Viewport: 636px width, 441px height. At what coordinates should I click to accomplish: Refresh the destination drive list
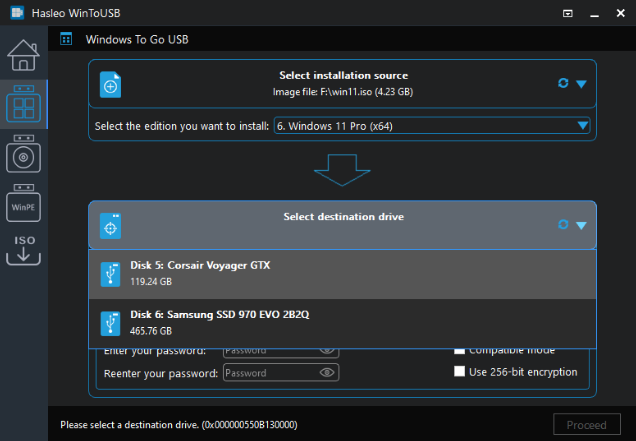[x=563, y=225]
